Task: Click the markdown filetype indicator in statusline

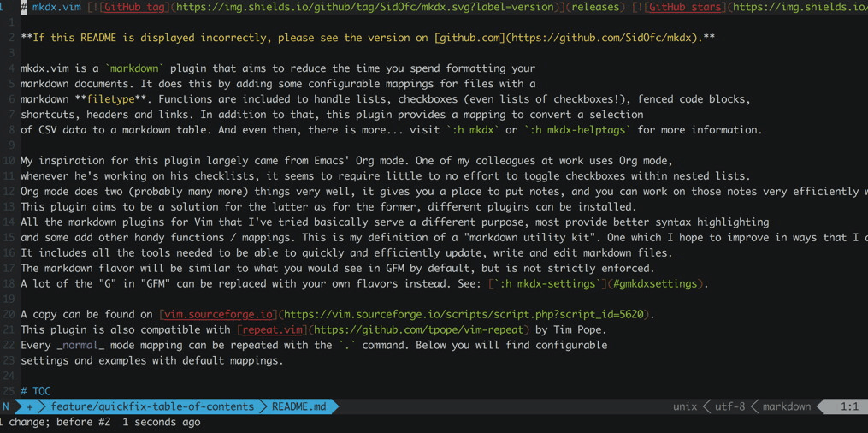Action: pos(787,407)
